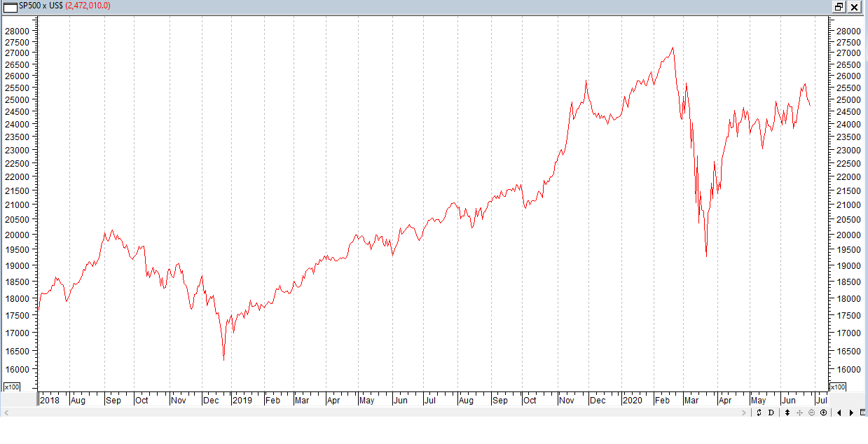Click the 2020 year label on time axis

coord(632,401)
